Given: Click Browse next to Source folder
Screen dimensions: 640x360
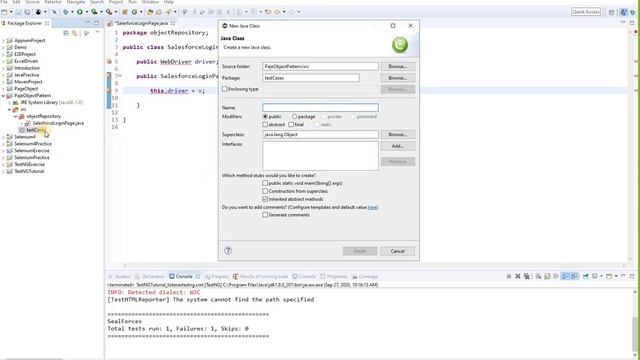Looking at the screenshot, I should coord(398,66).
